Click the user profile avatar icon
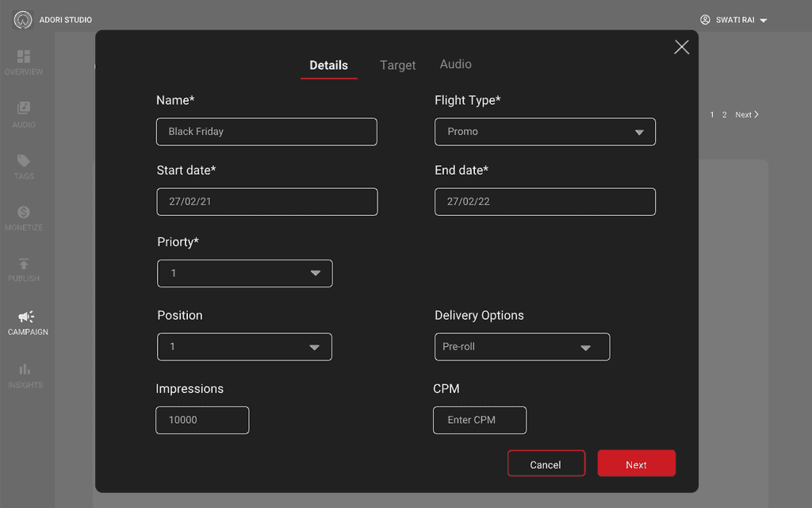 point(705,20)
